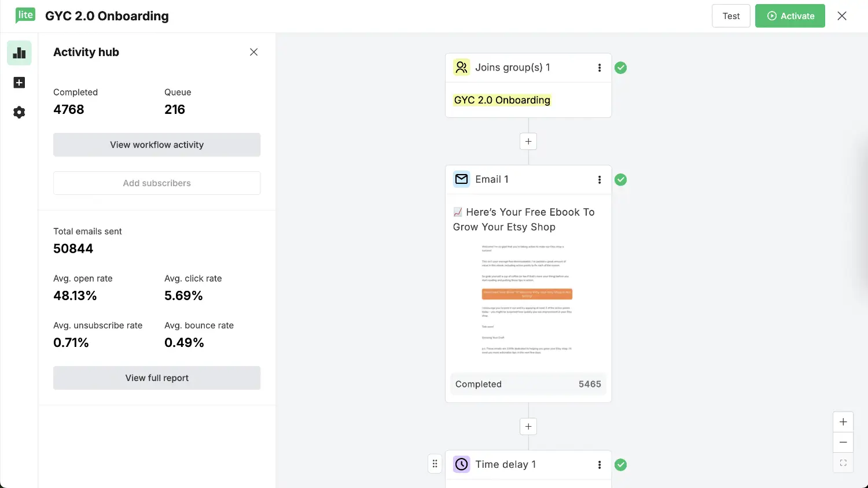Close the Activity hub panel

(253, 52)
